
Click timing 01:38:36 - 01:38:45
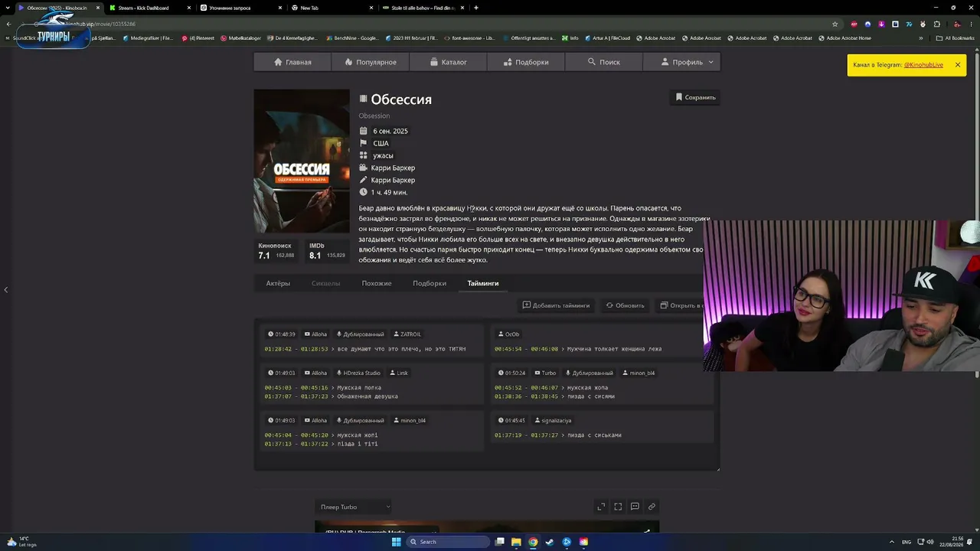click(526, 396)
